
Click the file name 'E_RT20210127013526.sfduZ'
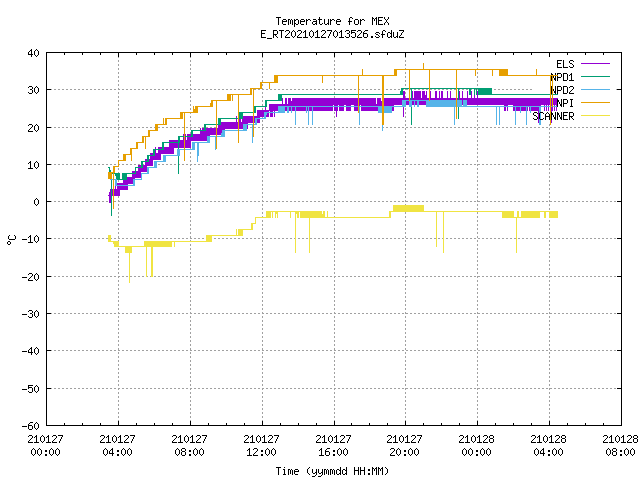click(x=332, y=34)
